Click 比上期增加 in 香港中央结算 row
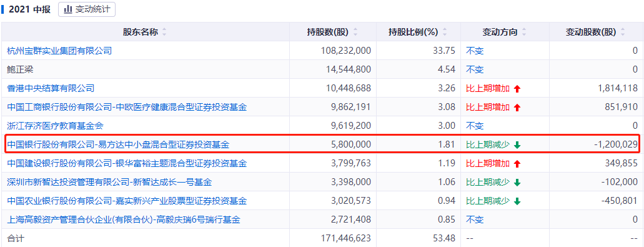Viewport: 644px width, 247px height. pos(488,88)
